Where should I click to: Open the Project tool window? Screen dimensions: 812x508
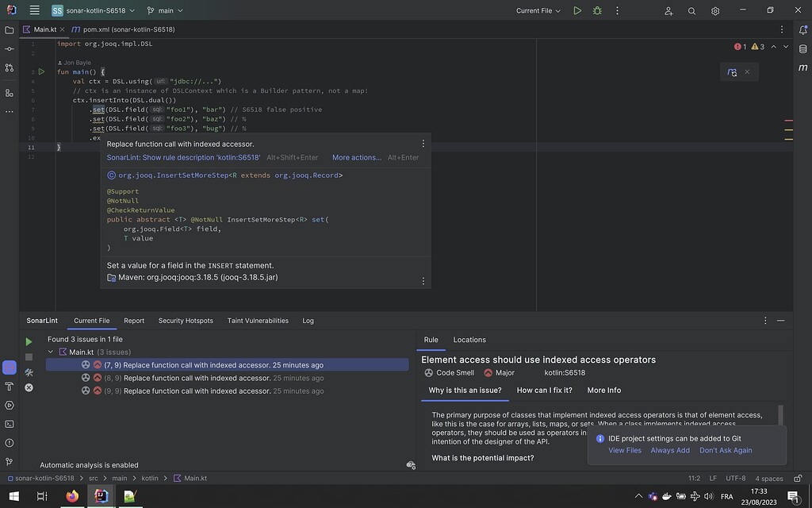9,30
